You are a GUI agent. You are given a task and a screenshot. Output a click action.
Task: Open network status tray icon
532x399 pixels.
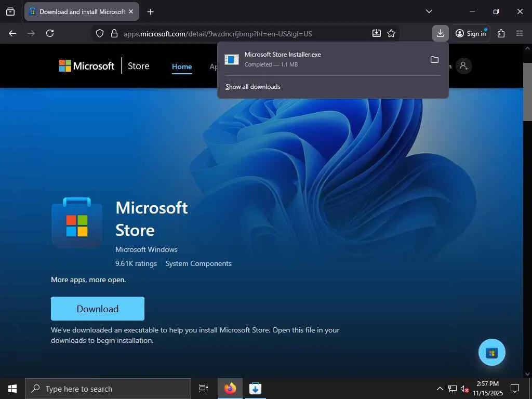453,389
